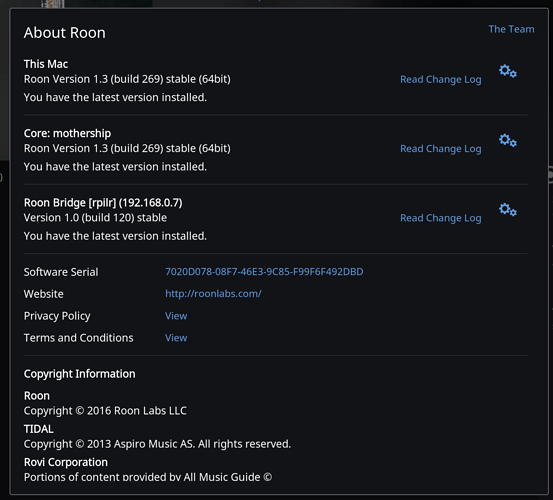The width and height of the screenshot is (553, 500).
Task: Select the This Mac heading
Action: point(46,64)
